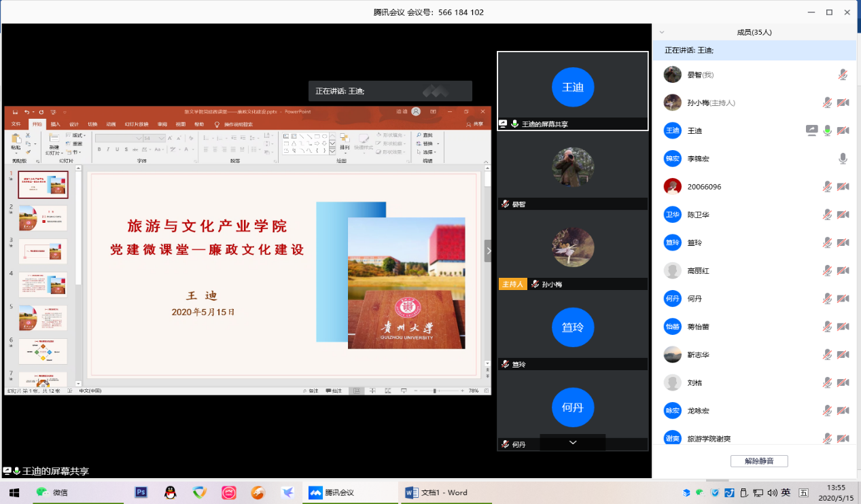Expand more video tiles with the down chevron
The width and height of the screenshot is (861, 504).
(x=572, y=442)
